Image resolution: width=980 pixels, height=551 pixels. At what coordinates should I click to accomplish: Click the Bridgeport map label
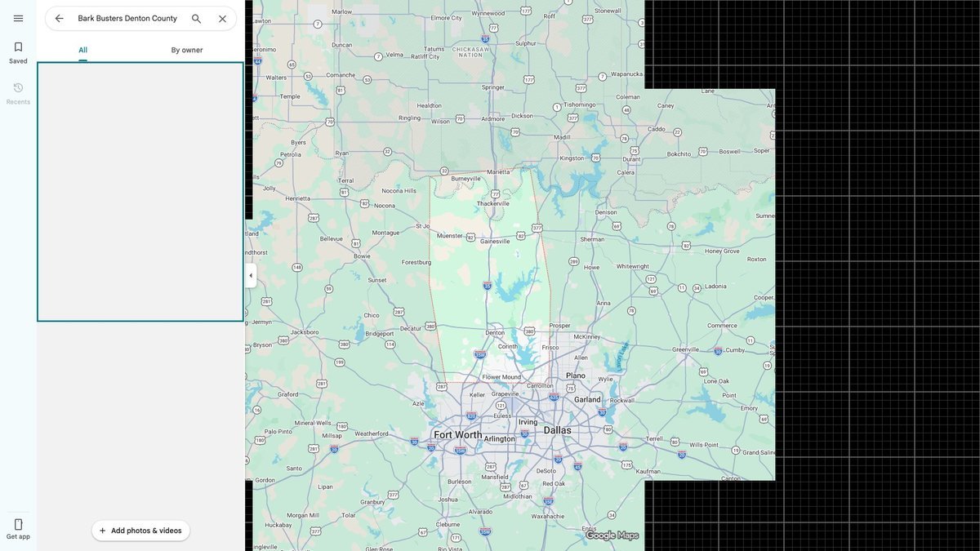pyautogui.click(x=379, y=333)
